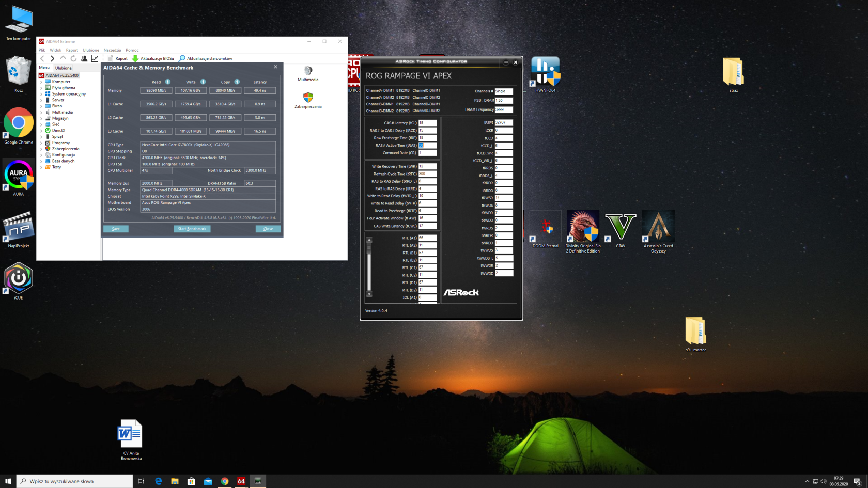Click the CAS# Latency (tCL) field
The image size is (868, 488).
click(x=427, y=123)
